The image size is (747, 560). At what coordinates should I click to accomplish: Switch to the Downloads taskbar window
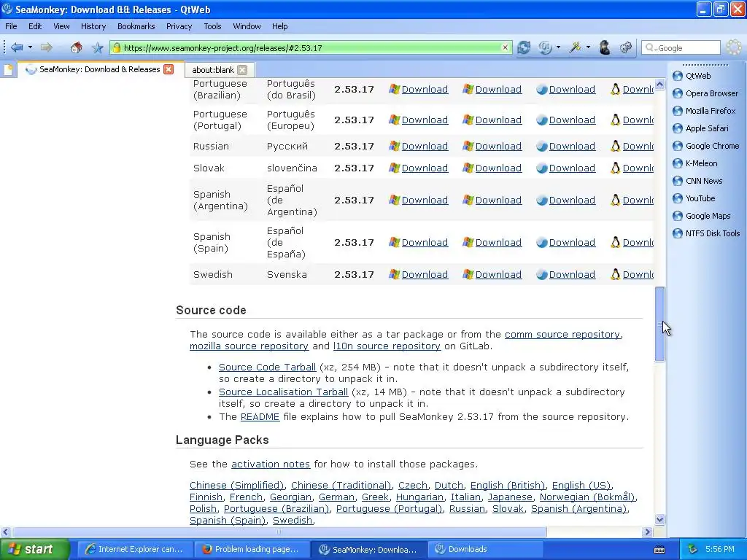[485, 550]
